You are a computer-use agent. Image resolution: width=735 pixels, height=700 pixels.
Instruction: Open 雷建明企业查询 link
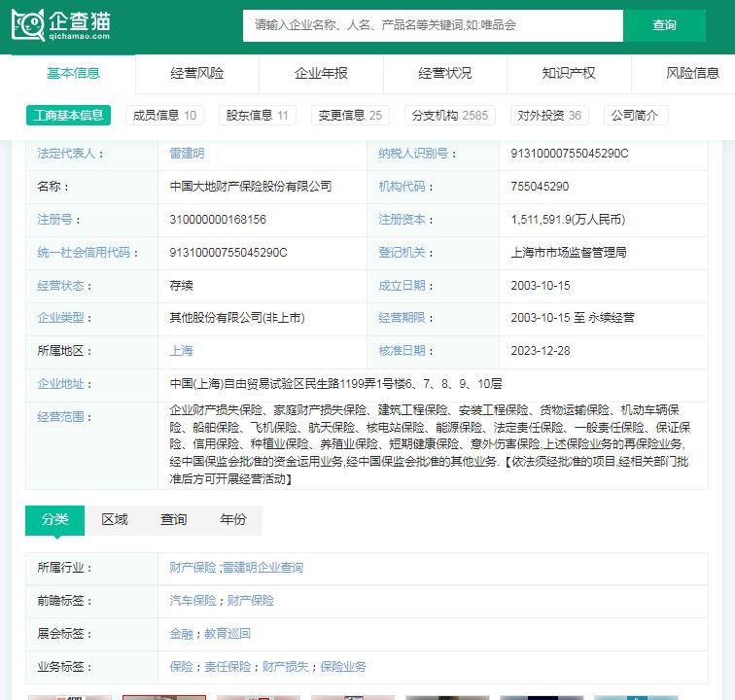(262, 568)
